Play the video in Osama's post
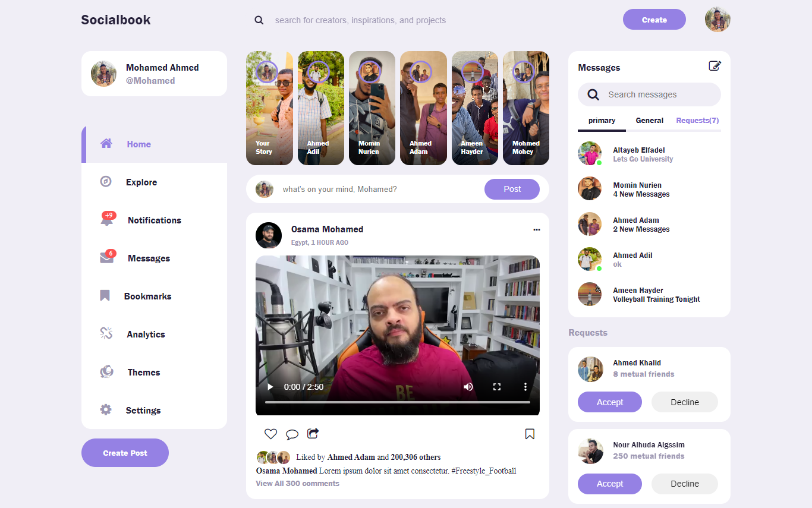Viewport: 812px width, 508px height. click(x=270, y=387)
